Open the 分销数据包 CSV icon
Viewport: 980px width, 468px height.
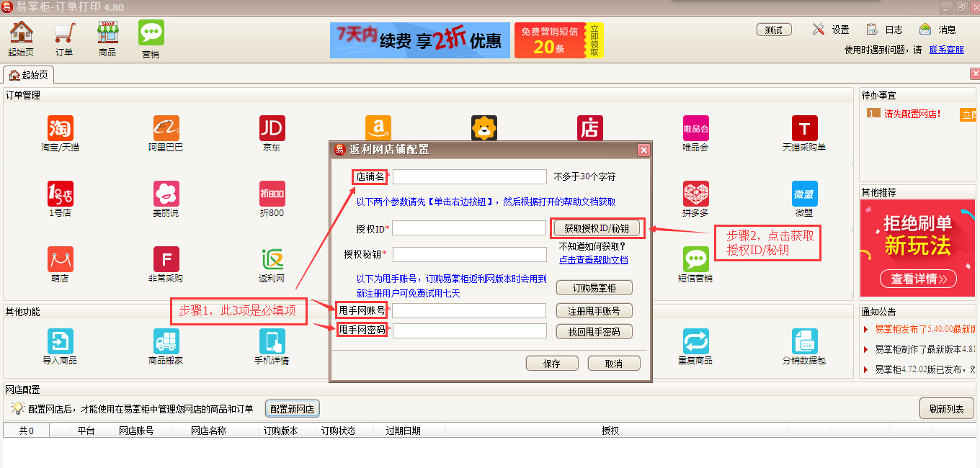pos(804,341)
